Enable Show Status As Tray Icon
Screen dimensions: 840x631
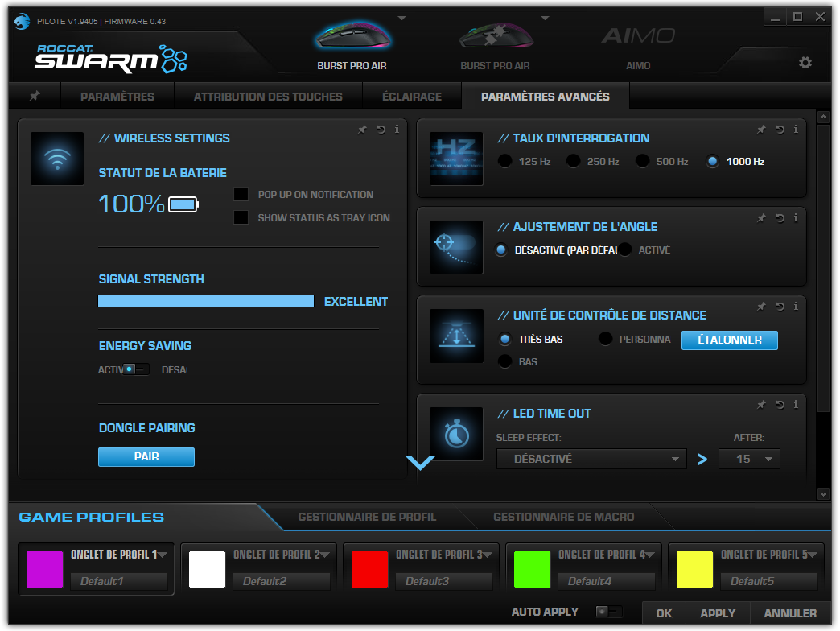coord(241,217)
